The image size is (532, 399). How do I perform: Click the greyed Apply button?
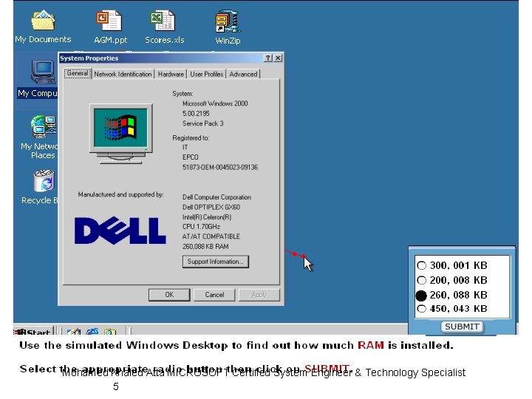(259, 295)
